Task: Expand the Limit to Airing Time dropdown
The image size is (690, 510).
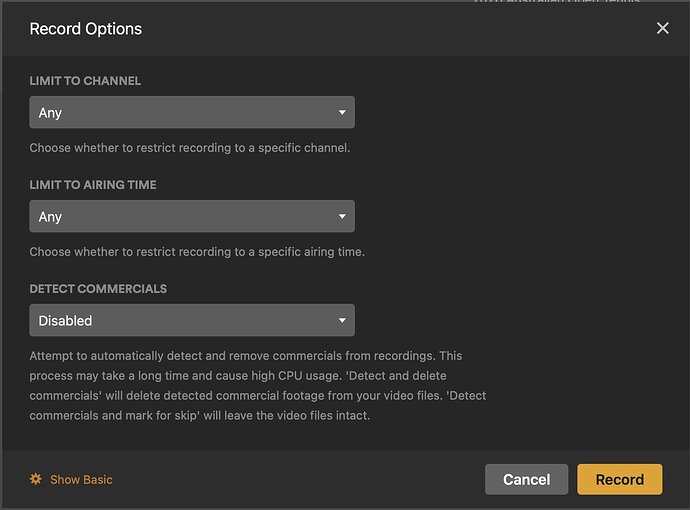Action: coord(191,217)
